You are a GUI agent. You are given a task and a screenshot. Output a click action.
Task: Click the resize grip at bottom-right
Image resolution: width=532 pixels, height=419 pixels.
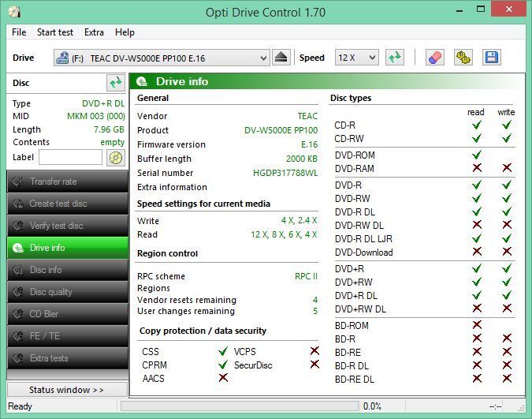(x=523, y=408)
